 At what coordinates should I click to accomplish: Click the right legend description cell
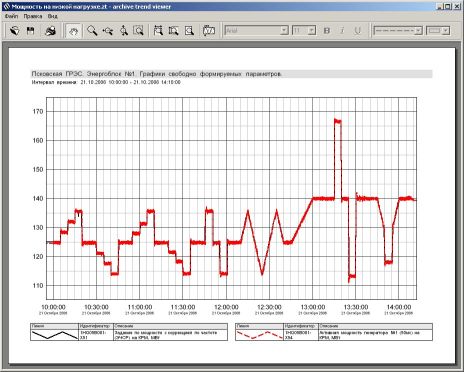coord(375,335)
